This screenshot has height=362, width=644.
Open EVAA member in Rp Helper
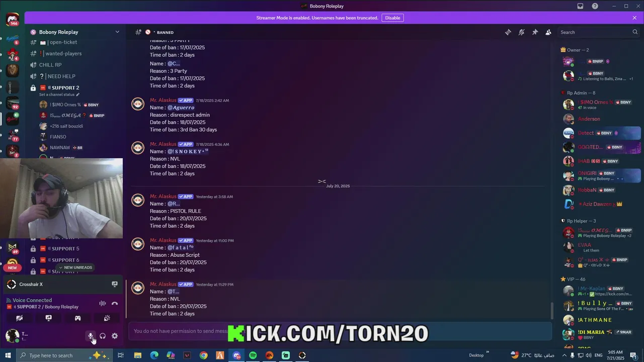coord(601,247)
